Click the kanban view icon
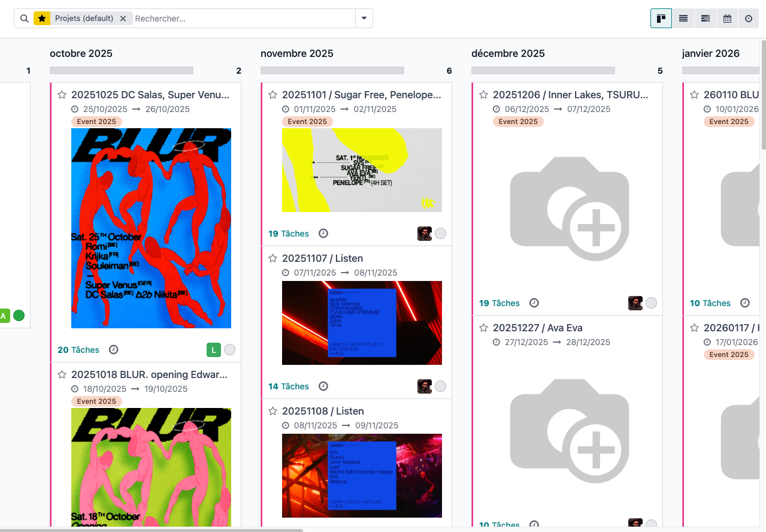Image resolution: width=766 pixels, height=532 pixels. coord(661,18)
